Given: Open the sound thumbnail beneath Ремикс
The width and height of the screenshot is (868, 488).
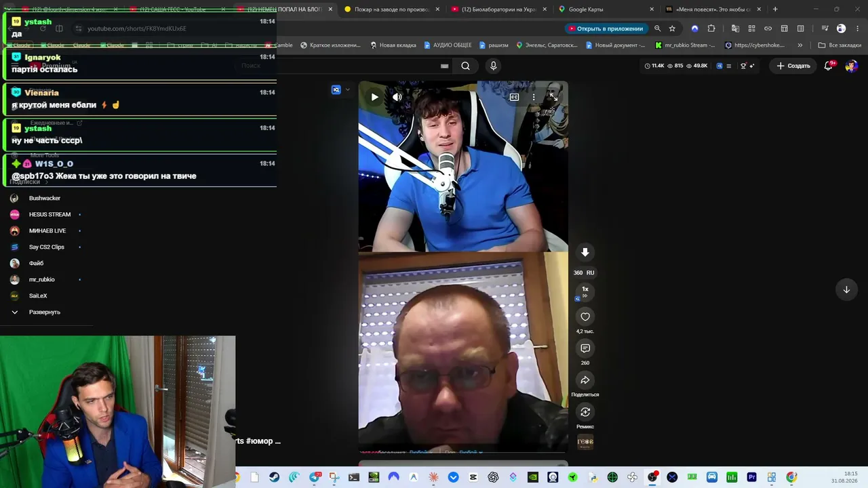Looking at the screenshot, I should tap(585, 442).
